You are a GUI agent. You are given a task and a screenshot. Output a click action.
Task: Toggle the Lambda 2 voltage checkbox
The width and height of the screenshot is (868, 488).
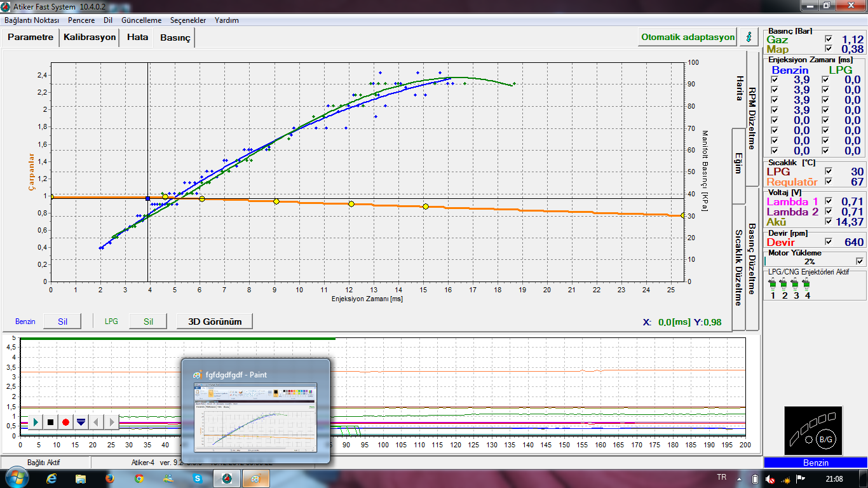tap(828, 212)
